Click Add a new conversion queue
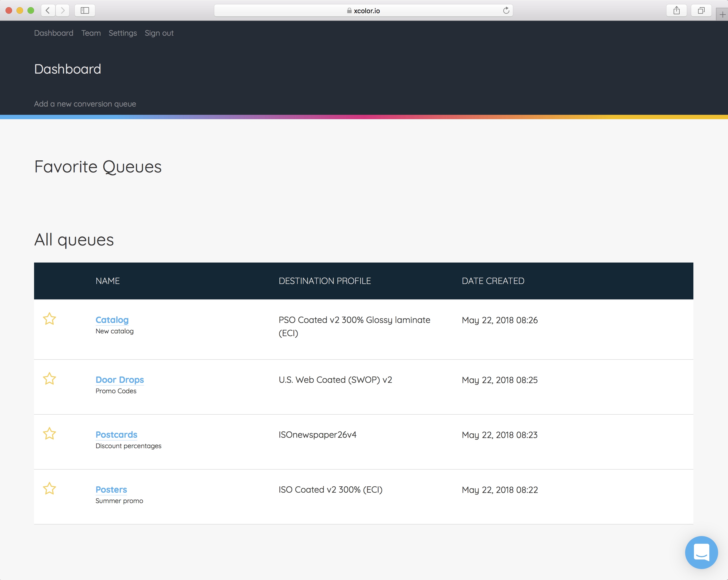The height and width of the screenshot is (580, 728). pyautogui.click(x=85, y=104)
